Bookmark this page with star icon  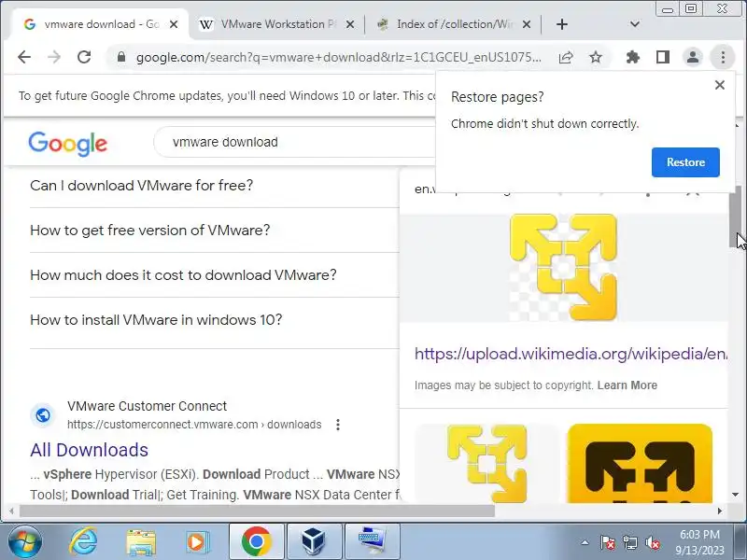click(596, 58)
